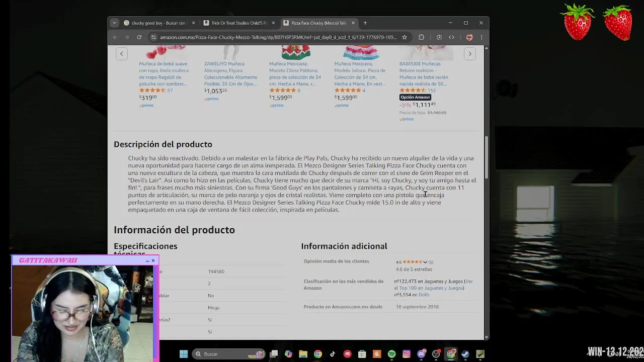Open the Chrome extensions puzzle icon

pos(422,37)
